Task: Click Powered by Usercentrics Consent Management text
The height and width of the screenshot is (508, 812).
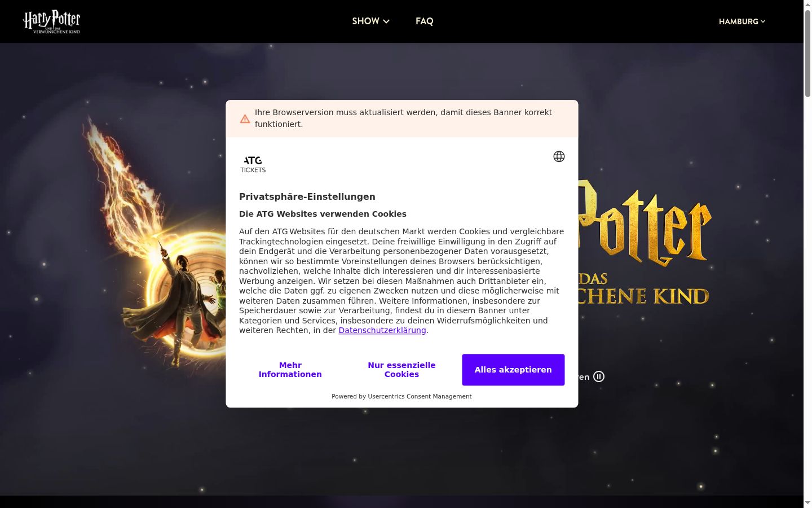Action: [x=401, y=396]
